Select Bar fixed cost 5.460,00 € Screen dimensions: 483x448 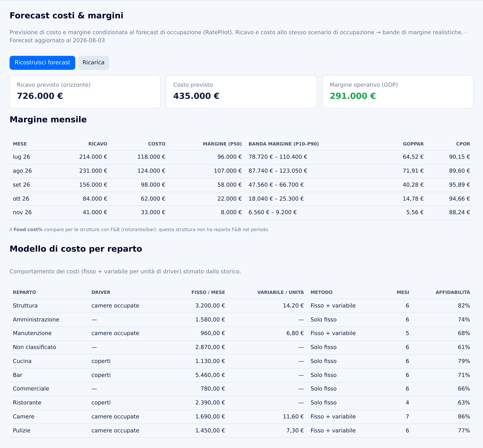coord(210,375)
